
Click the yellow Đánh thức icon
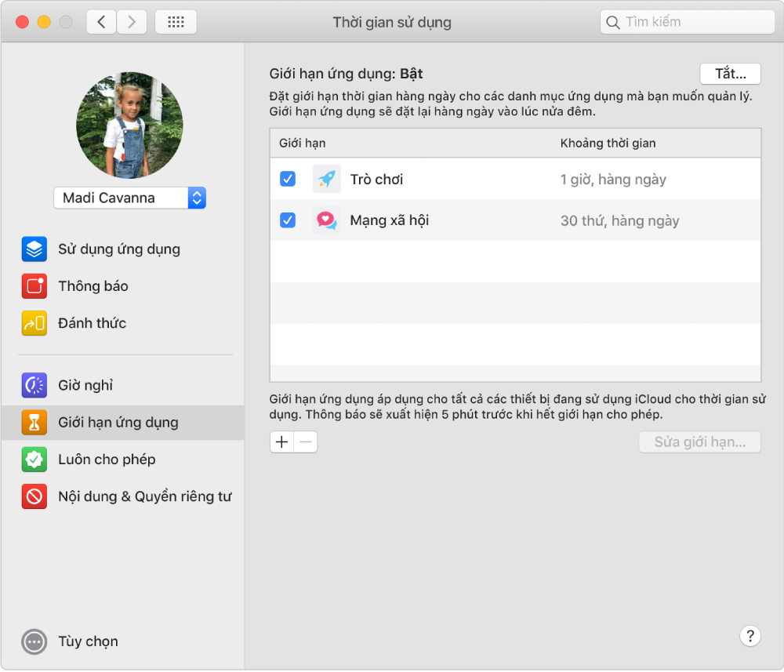pos(34,323)
